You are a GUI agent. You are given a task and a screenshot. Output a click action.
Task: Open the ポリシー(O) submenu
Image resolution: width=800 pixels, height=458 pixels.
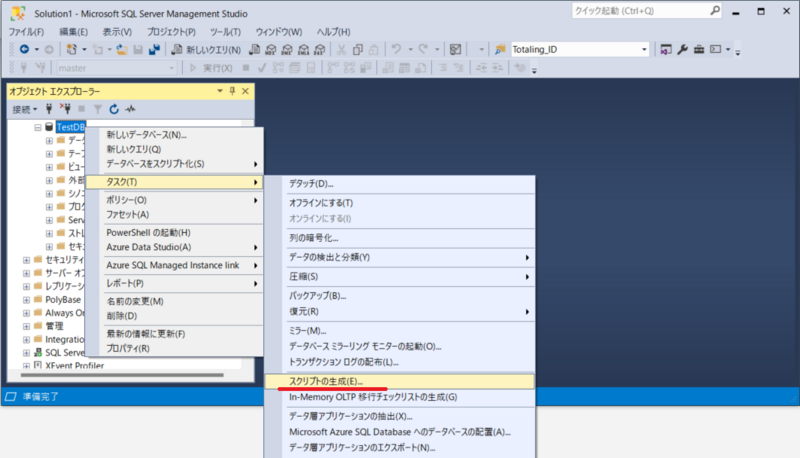coord(174,200)
